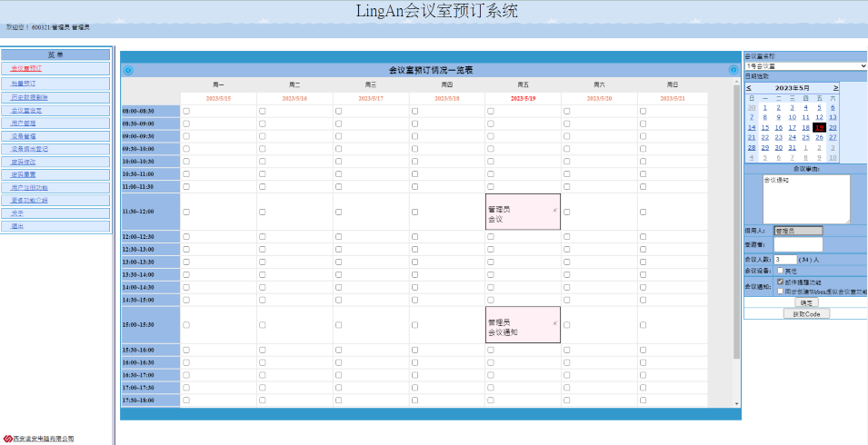Click the 获取Code button
This screenshot has height=445, width=868.
click(806, 313)
